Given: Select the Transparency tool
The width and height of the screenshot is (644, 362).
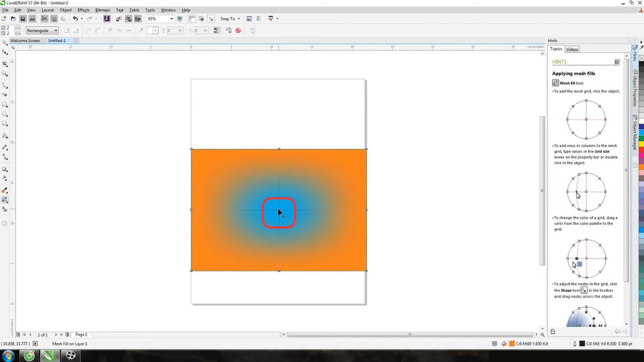Looking at the screenshot, I should click(x=5, y=179).
